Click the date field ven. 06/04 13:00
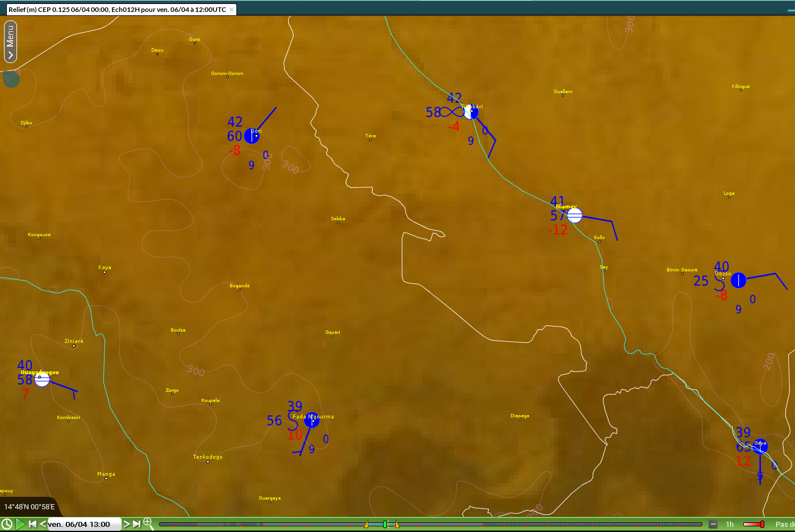This screenshot has width=795, height=532. pyautogui.click(x=84, y=524)
